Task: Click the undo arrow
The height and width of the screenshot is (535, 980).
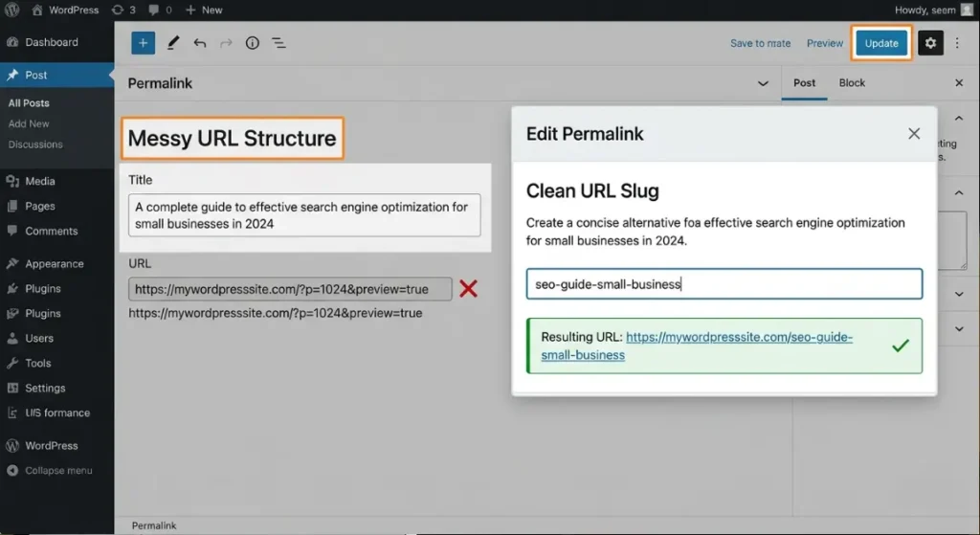Action: pyautogui.click(x=199, y=43)
